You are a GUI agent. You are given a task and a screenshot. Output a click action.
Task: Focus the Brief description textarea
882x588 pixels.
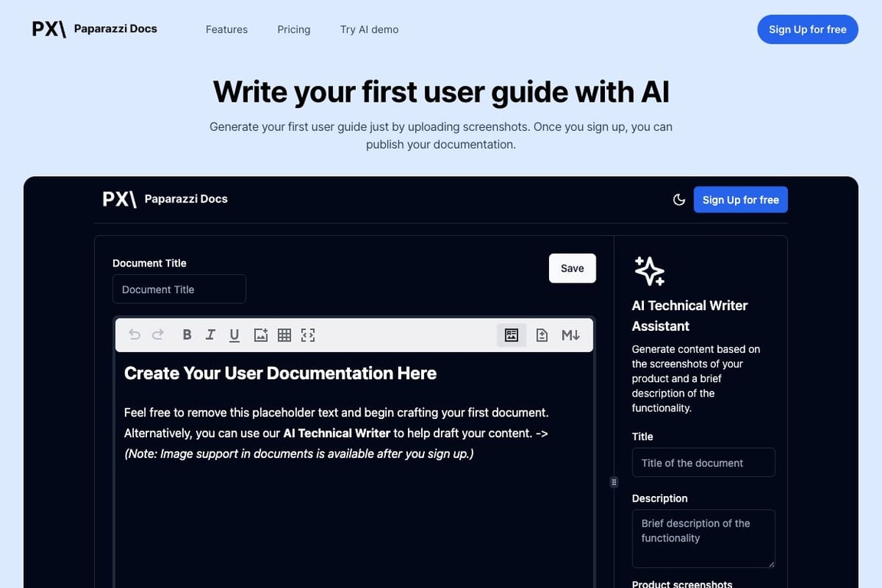point(703,538)
